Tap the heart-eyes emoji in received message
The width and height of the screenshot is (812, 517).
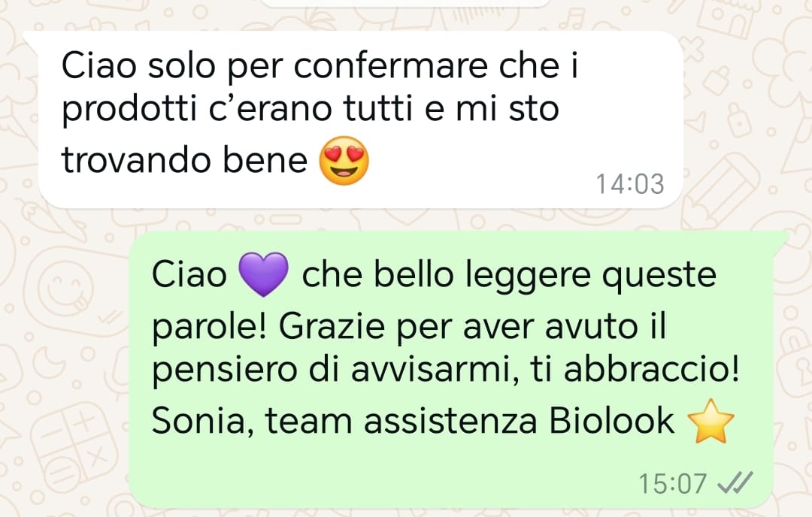344,160
